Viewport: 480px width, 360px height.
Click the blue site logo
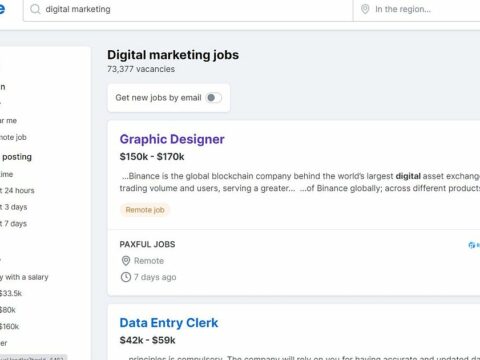(x=2, y=9)
